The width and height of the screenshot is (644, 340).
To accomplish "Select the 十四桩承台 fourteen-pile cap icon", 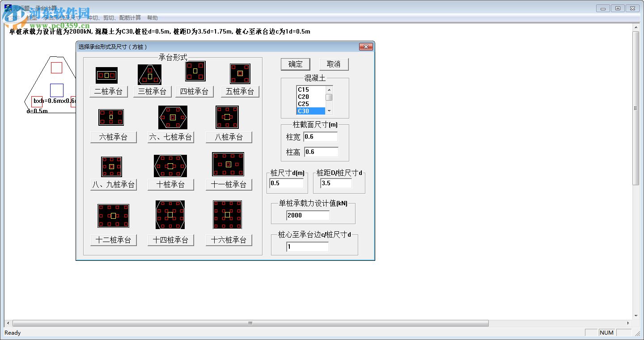I will click(170, 215).
